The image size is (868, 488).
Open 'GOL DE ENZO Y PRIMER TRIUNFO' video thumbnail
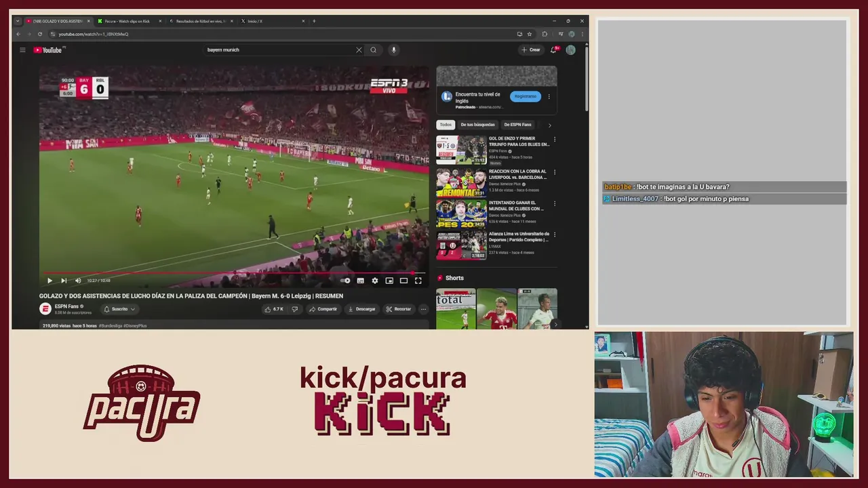tap(461, 150)
